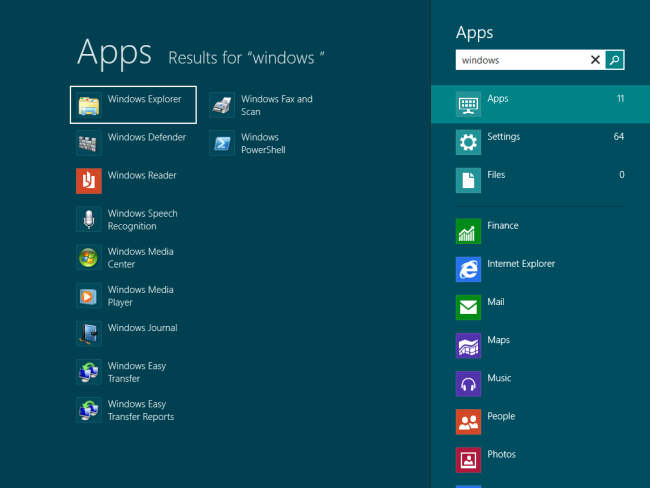
Task: Launch Windows Fax and Scan icon
Action: 222,105
